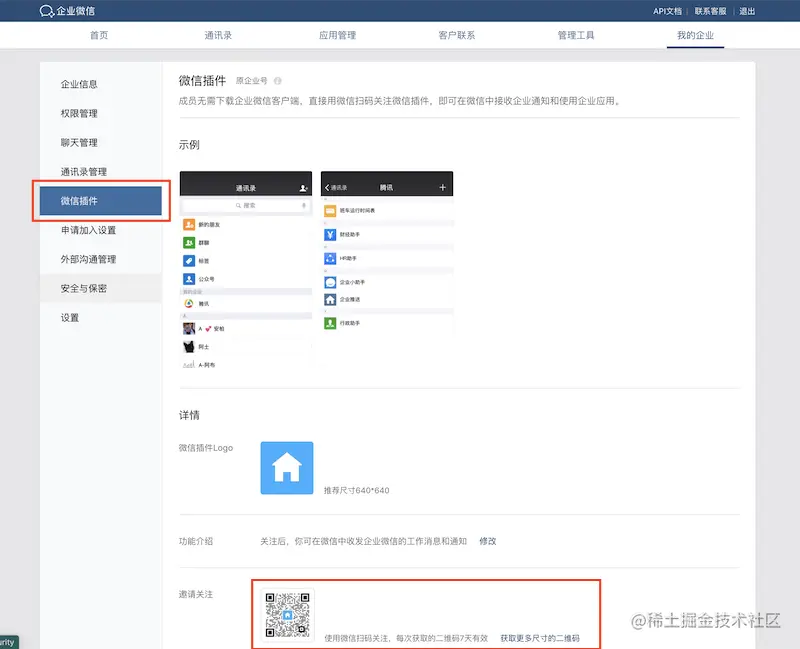Click the plus icon in the 腾讯 header
This screenshot has width=800, height=649.
(441, 187)
